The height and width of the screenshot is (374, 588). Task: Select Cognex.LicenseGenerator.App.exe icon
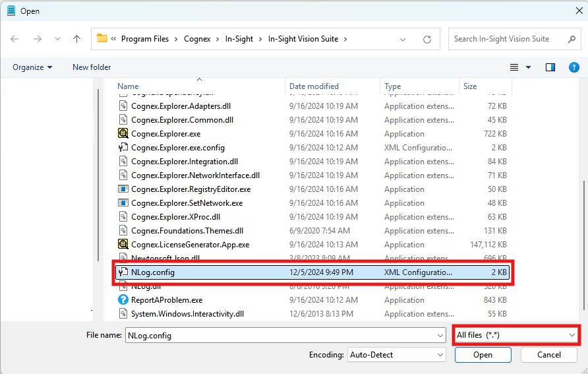(x=123, y=245)
